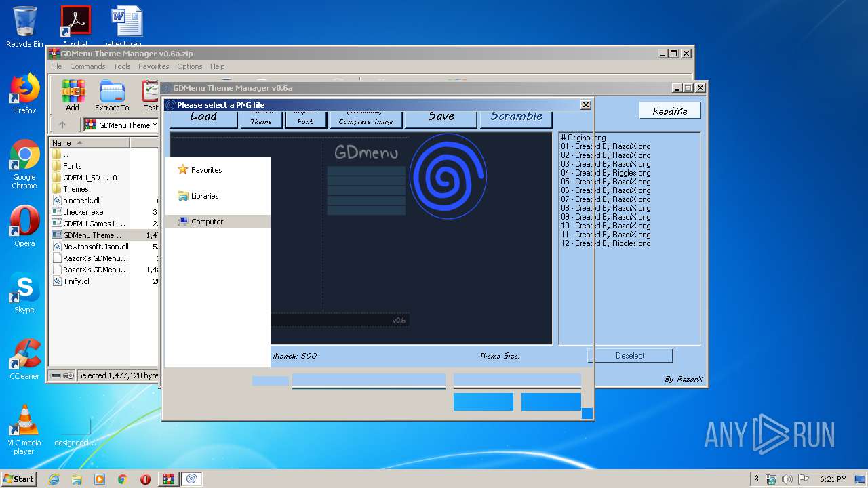Select the Fonts folder in WinRAR
The height and width of the screenshot is (488, 868).
(73, 166)
